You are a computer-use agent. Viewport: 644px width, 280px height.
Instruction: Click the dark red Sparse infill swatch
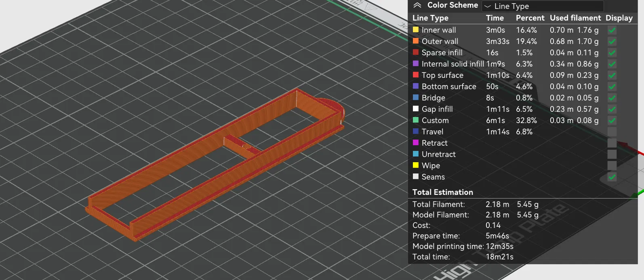click(416, 52)
